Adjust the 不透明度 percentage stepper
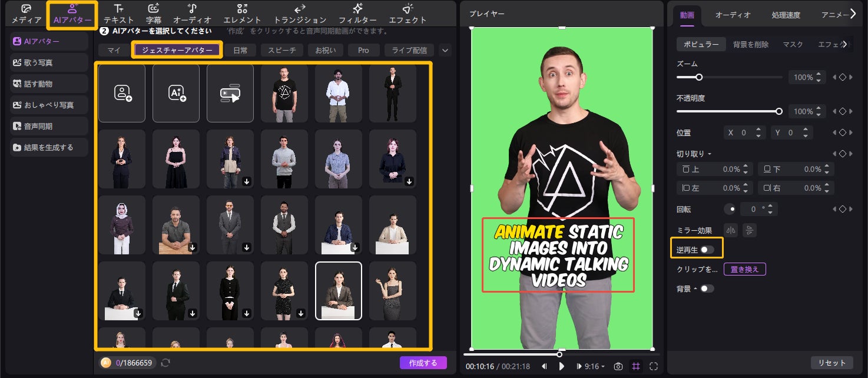Viewport: 868px width, 378px height. click(820, 111)
